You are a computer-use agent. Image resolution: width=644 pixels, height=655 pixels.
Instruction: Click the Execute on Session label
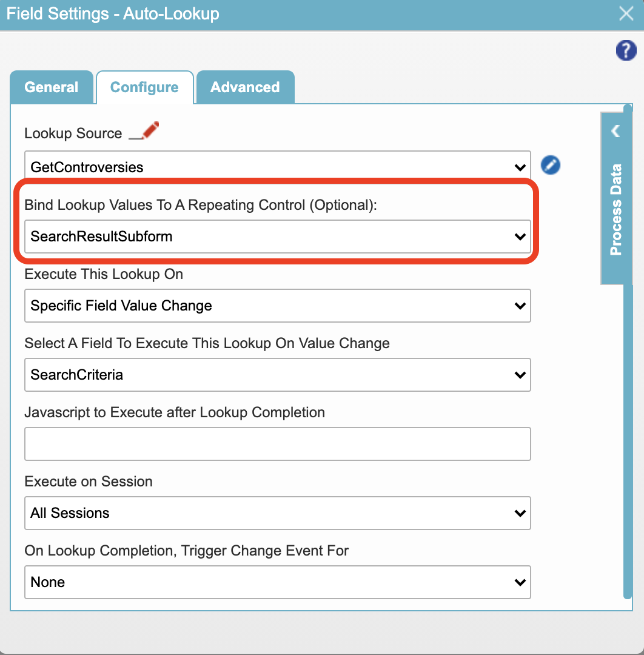point(89,482)
